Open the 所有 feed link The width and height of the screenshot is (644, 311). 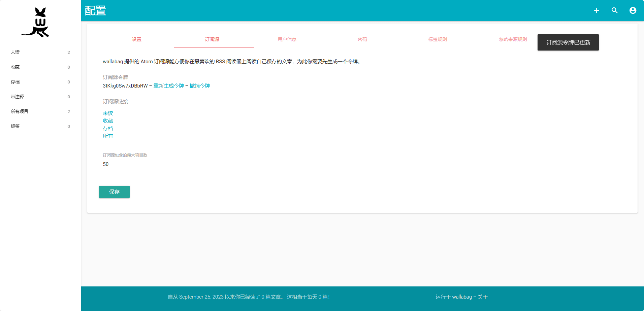click(108, 136)
